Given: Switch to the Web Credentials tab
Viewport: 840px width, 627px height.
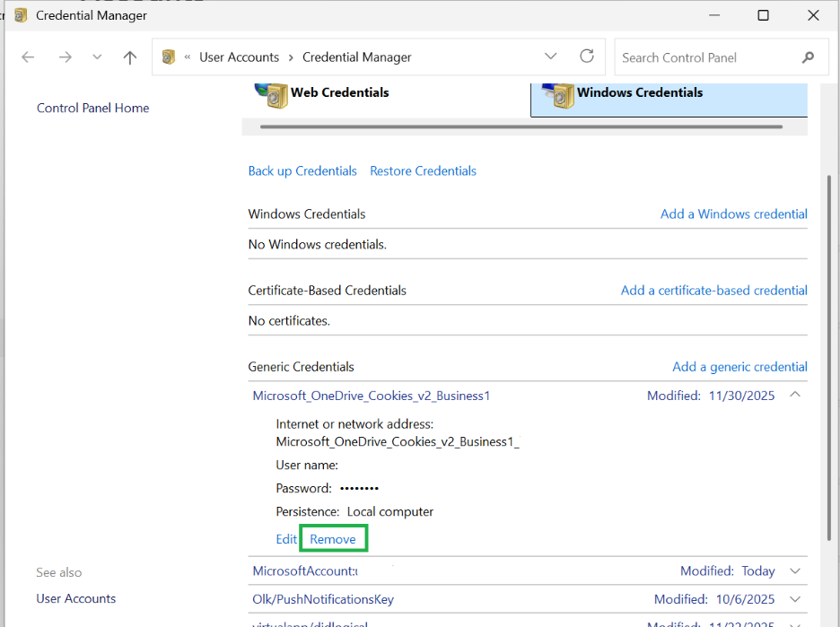Looking at the screenshot, I should click(339, 92).
